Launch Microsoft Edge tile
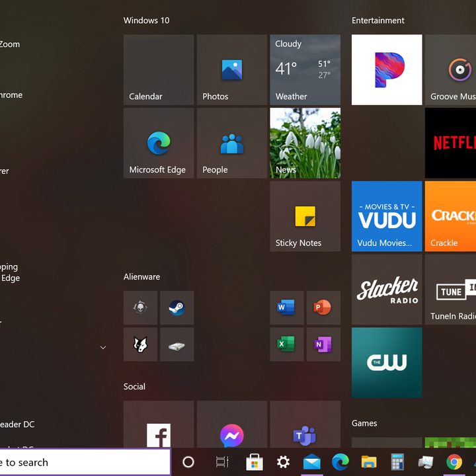The image size is (476, 476). pos(159,143)
